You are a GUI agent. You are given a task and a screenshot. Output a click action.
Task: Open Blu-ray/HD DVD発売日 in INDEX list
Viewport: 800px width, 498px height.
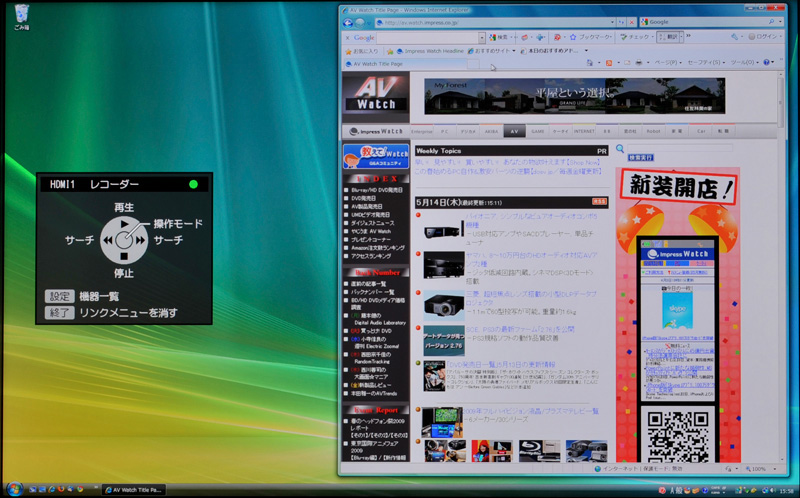[x=377, y=190]
